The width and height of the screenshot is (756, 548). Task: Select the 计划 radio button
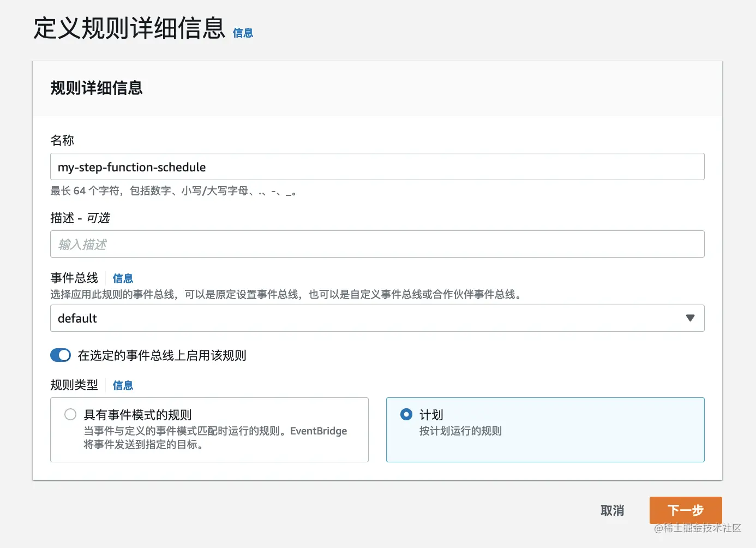pos(406,414)
